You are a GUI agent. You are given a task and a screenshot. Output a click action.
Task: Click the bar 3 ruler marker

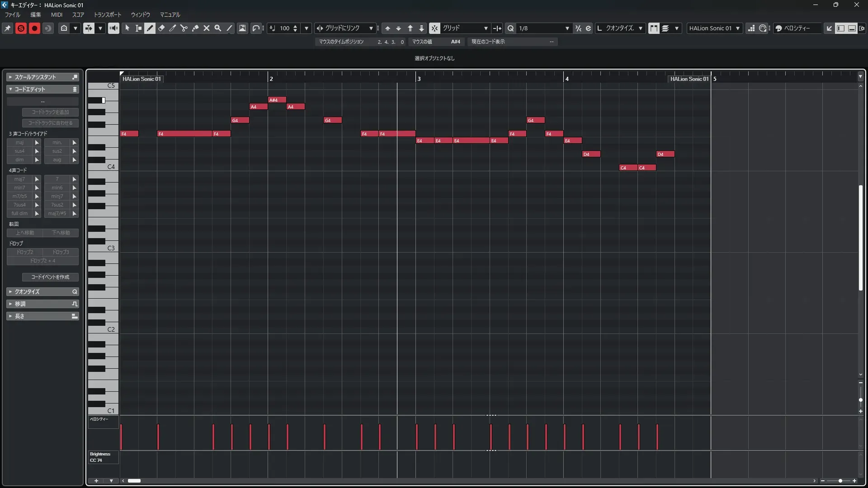(419, 79)
